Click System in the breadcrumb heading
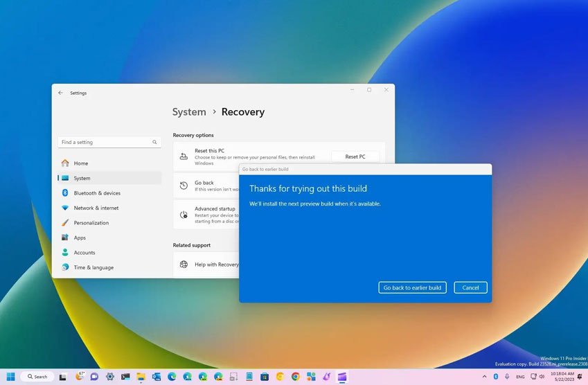 click(189, 112)
